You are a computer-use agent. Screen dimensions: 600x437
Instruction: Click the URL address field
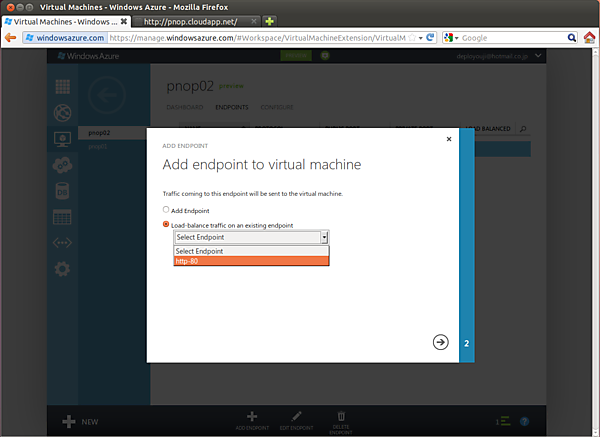pos(257,38)
